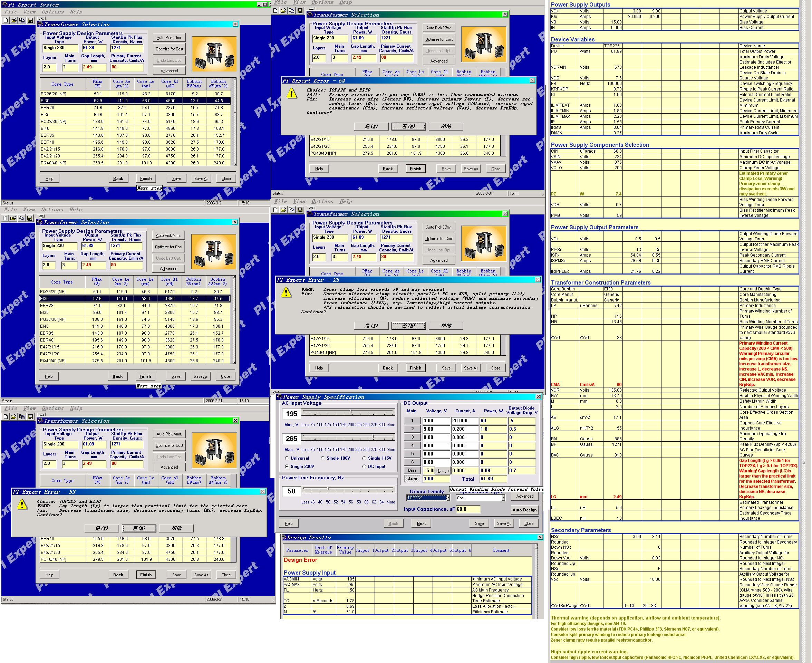Click the Input Capacitance uF field
The height and width of the screenshot is (663, 812).
pos(468,509)
